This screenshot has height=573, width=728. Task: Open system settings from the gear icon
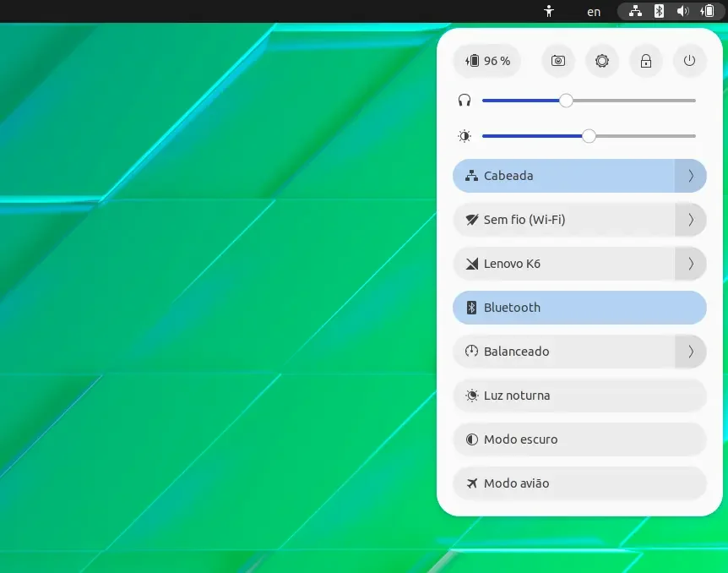pos(601,61)
